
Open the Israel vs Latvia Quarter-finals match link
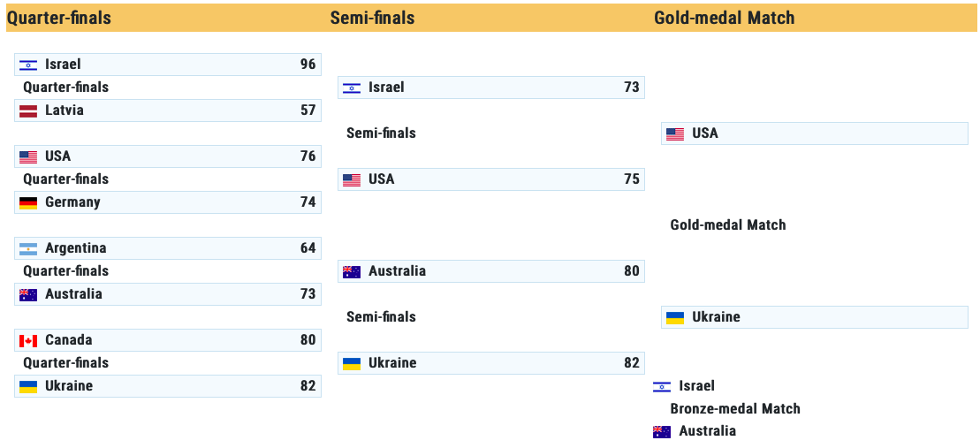pos(66,87)
